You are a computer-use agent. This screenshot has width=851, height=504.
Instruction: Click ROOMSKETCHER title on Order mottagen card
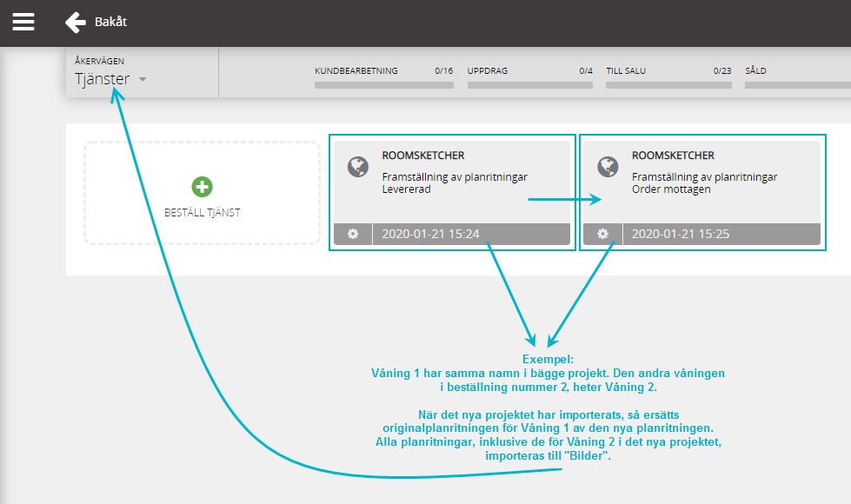tap(673, 156)
